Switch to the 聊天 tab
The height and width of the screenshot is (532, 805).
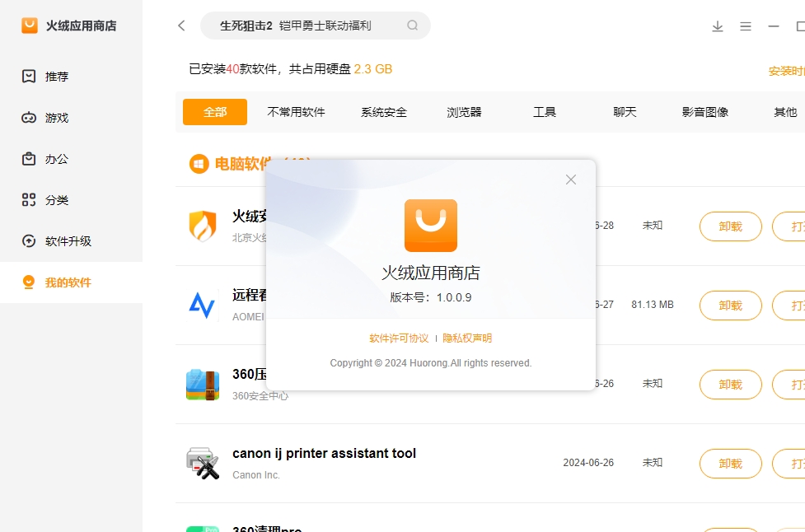click(625, 112)
